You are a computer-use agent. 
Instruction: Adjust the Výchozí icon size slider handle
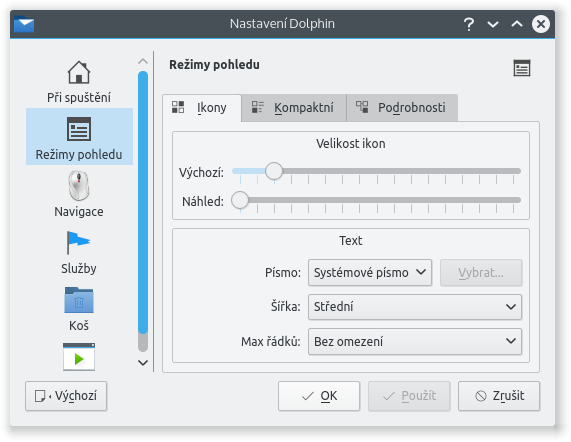[274, 171]
